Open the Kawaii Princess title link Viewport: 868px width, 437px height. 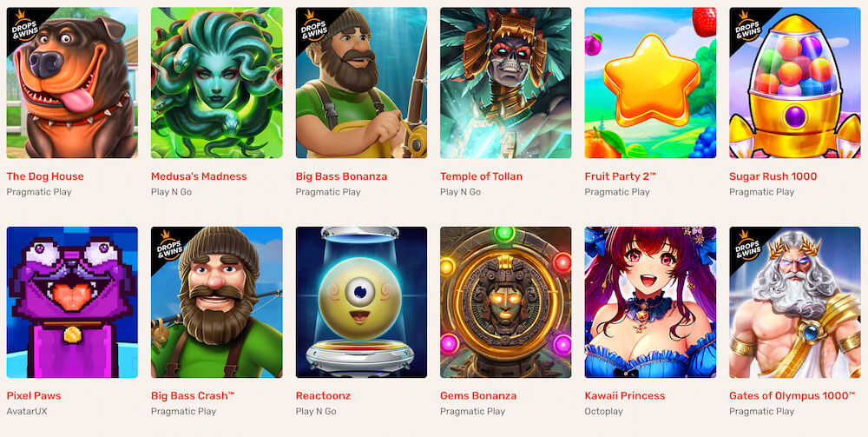click(624, 396)
